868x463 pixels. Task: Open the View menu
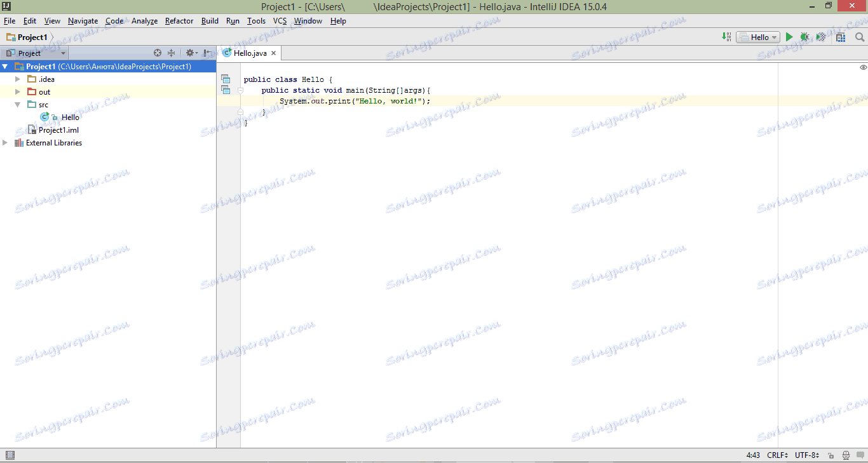(52, 21)
